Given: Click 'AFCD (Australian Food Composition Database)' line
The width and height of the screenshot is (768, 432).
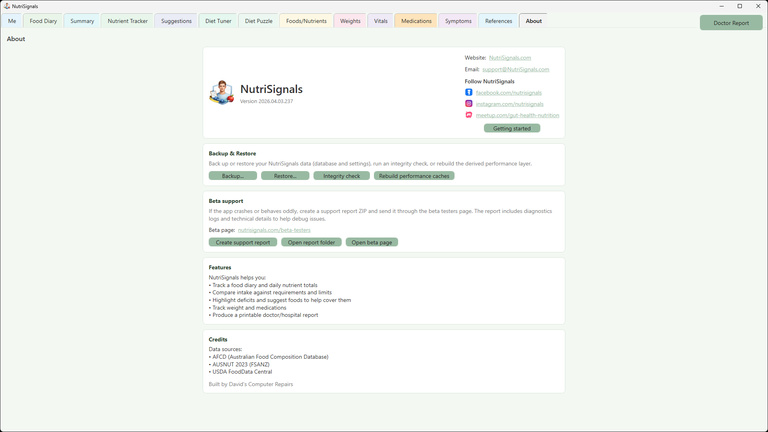Looking at the screenshot, I should (269, 357).
